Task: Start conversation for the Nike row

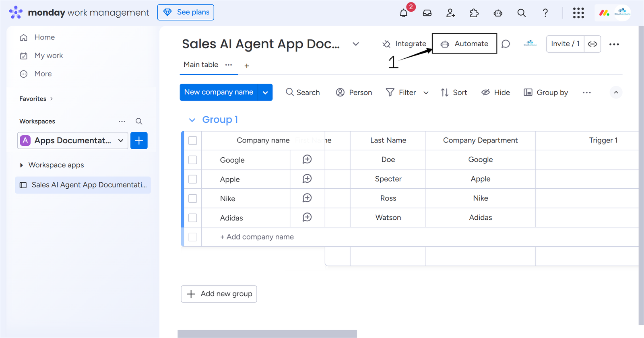Action: click(307, 198)
